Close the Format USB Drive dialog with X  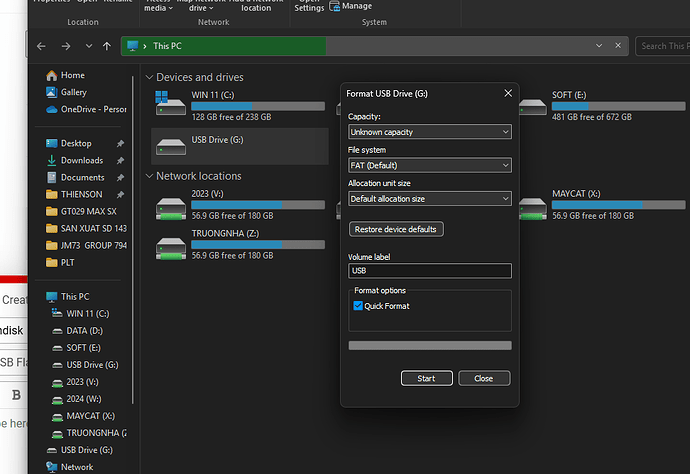(x=508, y=93)
